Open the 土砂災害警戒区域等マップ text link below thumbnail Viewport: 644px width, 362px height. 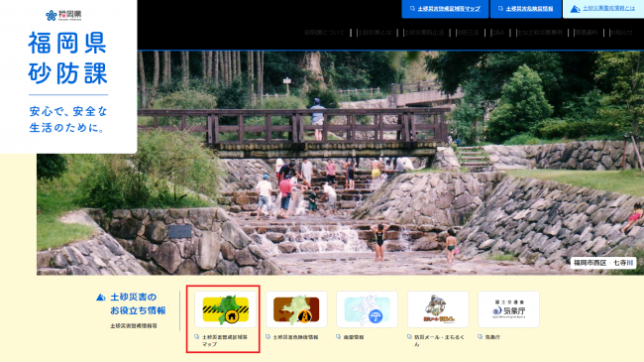225,340
